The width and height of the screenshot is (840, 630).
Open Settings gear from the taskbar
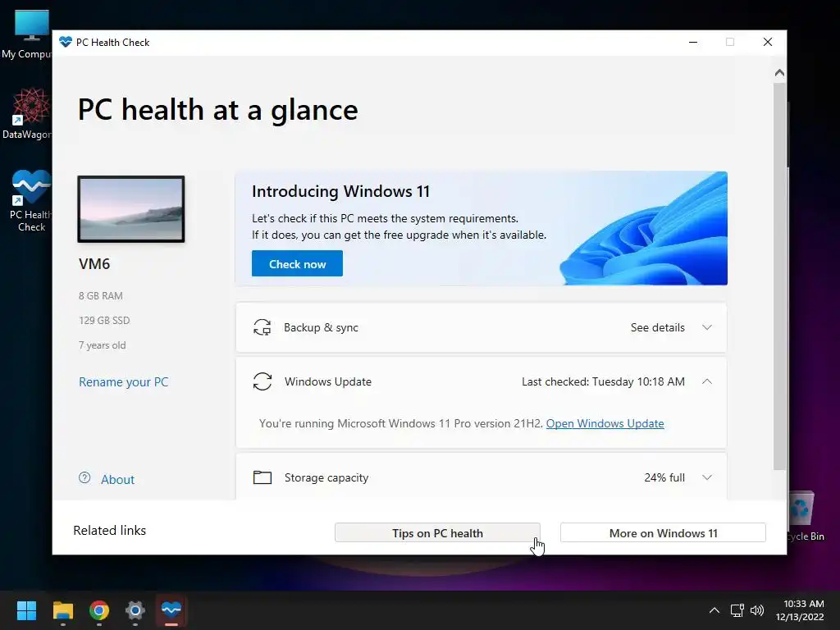135,610
